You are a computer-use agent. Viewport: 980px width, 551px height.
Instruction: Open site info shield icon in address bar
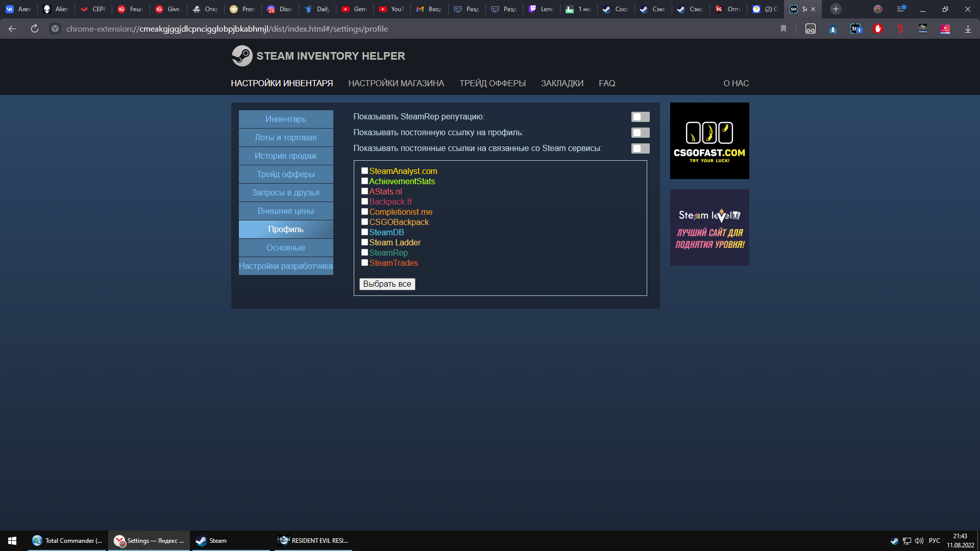pyautogui.click(x=55, y=29)
